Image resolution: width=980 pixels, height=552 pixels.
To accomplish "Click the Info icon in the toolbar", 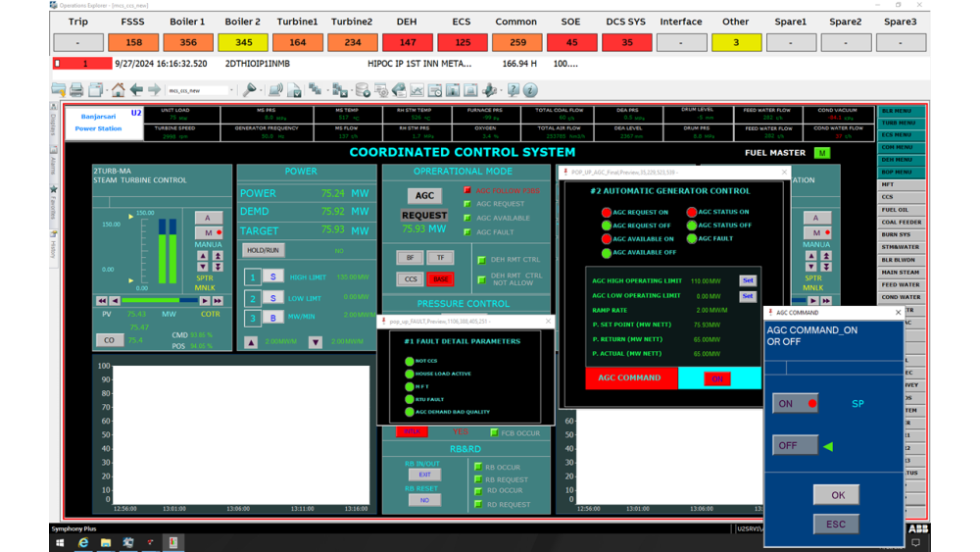I will tap(530, 90).
